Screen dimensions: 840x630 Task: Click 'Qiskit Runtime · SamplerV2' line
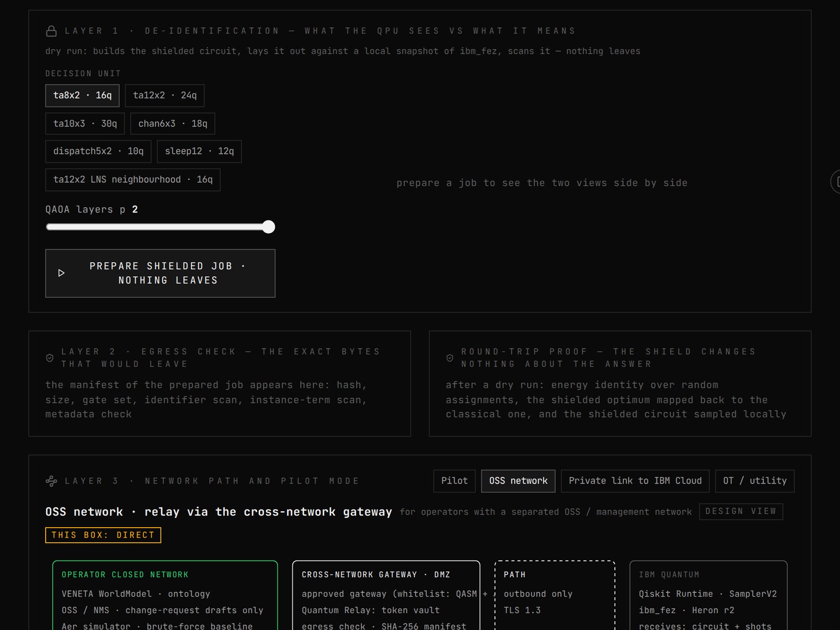(708, 594)
